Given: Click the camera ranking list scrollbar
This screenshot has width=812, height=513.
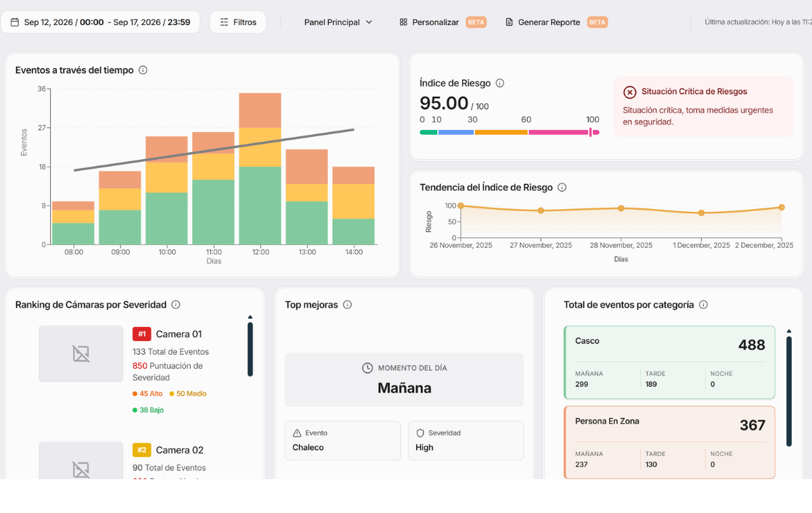Looking at the screenshot, I should [x=250, y=349].
